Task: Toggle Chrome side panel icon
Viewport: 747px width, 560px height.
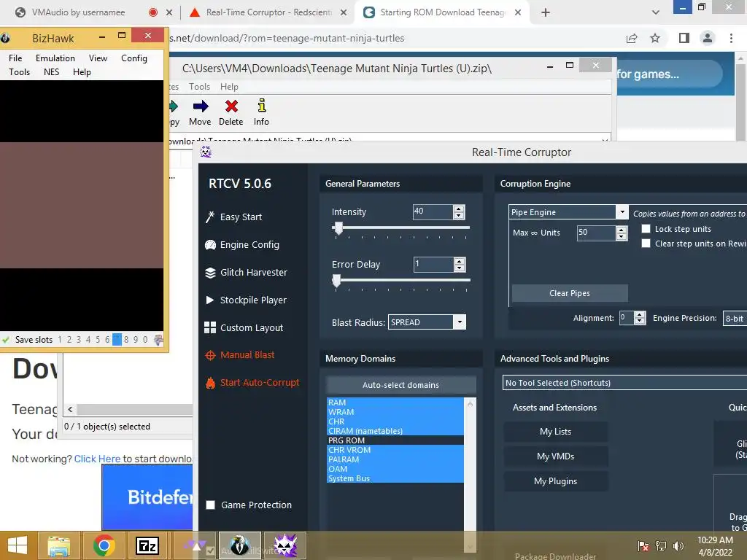Action: [x=684, y=38]
